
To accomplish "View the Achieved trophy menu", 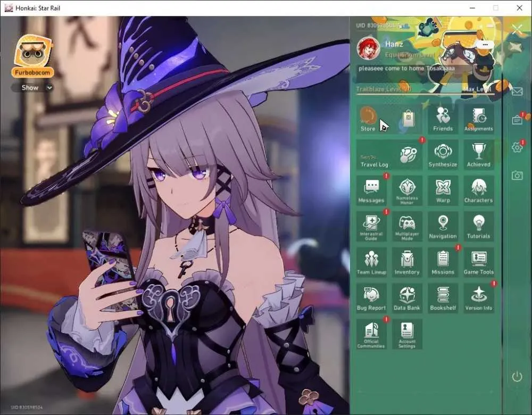I will [479, 155].
